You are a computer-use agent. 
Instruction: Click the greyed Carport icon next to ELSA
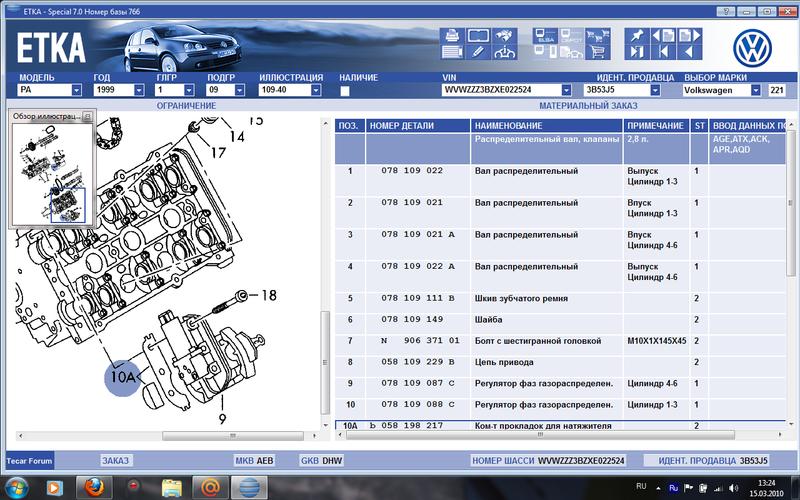571,36
